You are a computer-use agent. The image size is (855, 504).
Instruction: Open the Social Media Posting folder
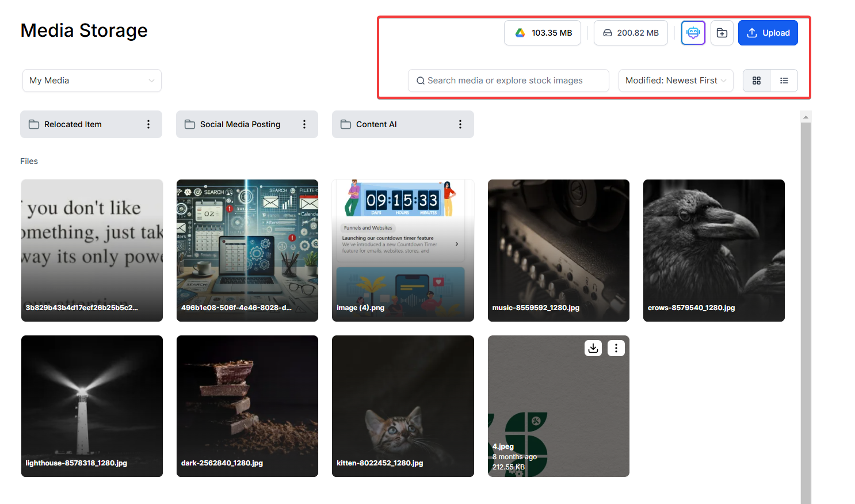point(247,124)
